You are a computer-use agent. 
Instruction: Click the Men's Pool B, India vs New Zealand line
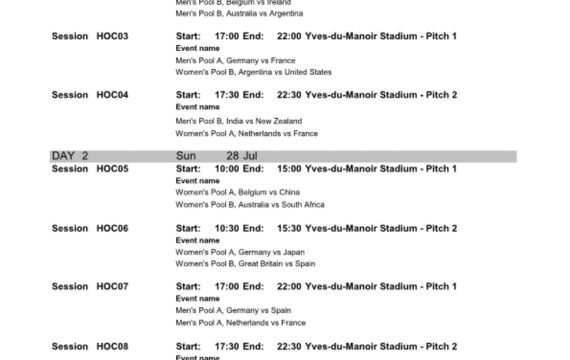click(238, 121)
